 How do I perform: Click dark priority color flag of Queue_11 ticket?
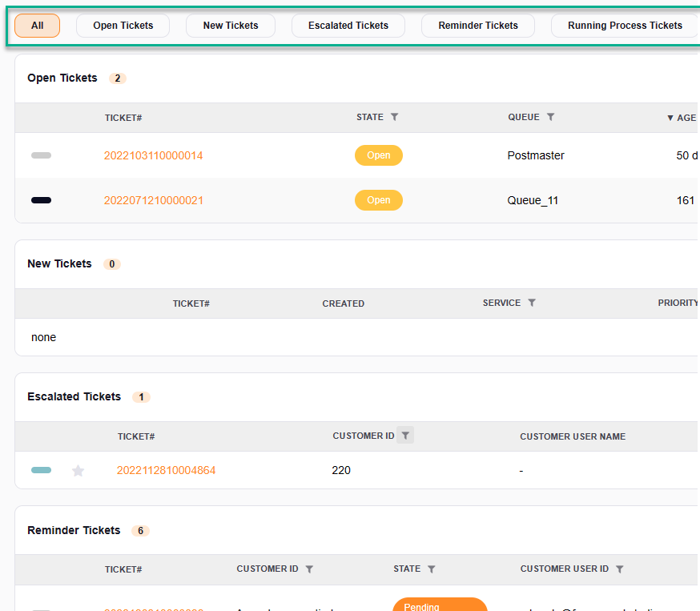41,200
